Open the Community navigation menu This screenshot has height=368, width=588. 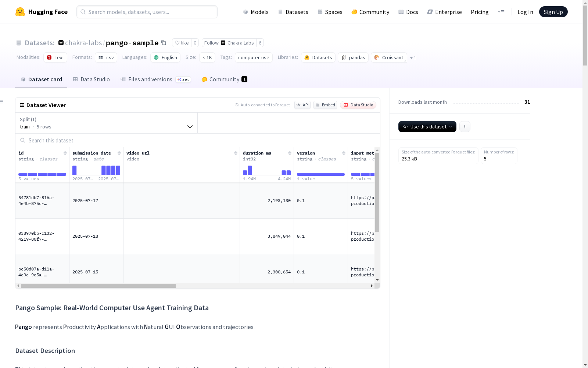(370, 12)
